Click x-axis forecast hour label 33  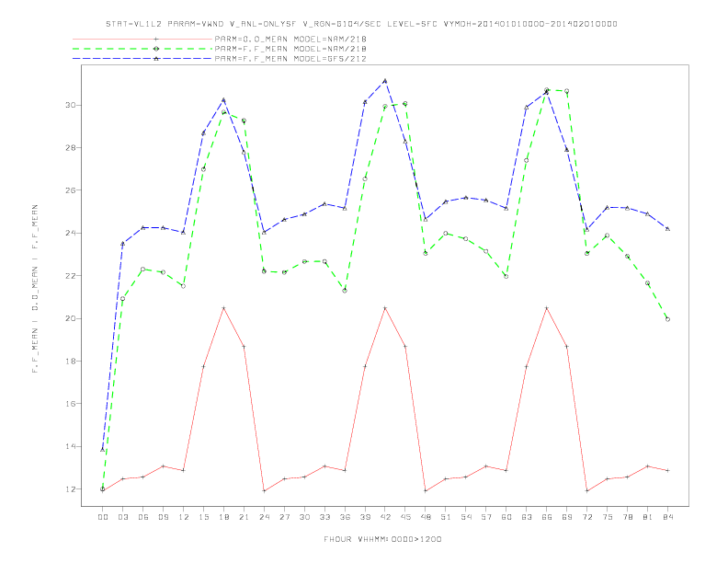(324, 517)
